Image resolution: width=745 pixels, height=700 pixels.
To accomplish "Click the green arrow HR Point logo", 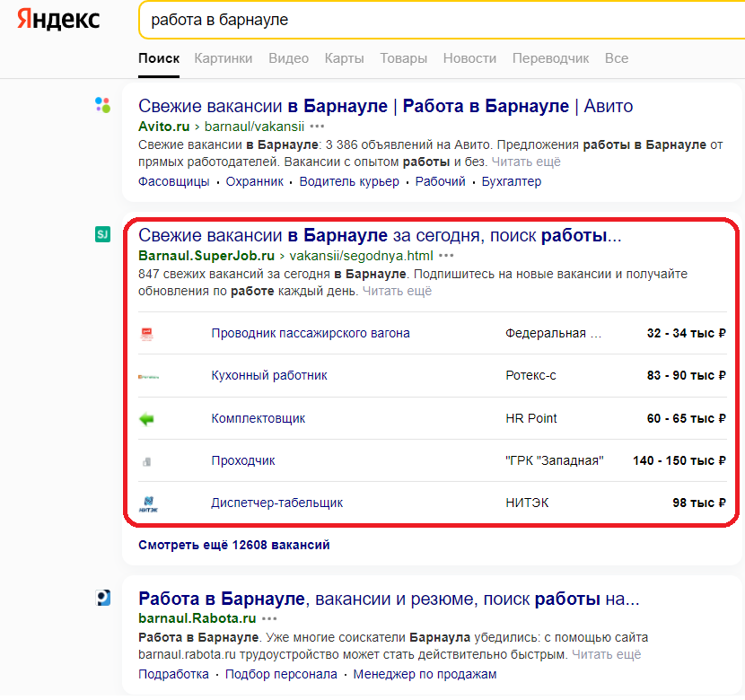I will (147, 419).
